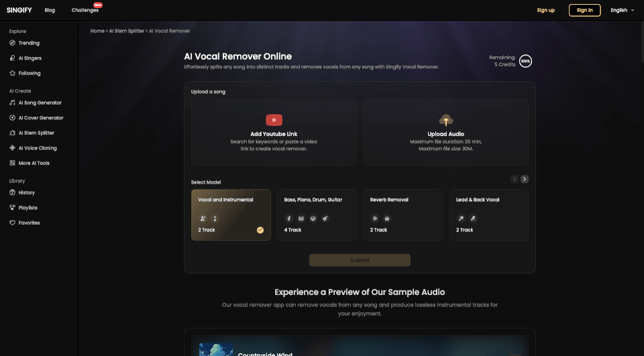The height and width of the screenshot is (356, 644).
Task: Open the Challenges page
Action: [85, 10]
